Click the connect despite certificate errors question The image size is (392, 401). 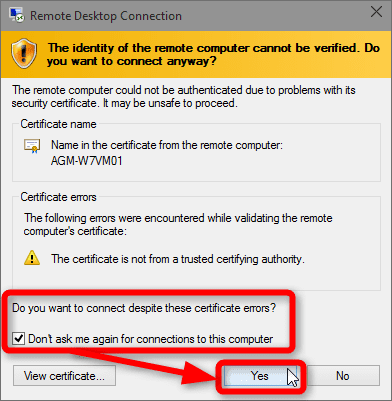click(x=144, y=308)
